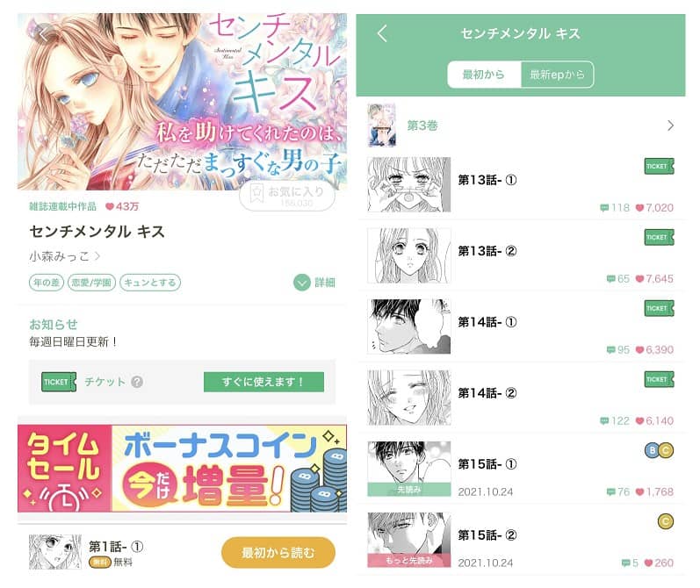
Task: Tap the 最初から読む button
Action: 278,553
